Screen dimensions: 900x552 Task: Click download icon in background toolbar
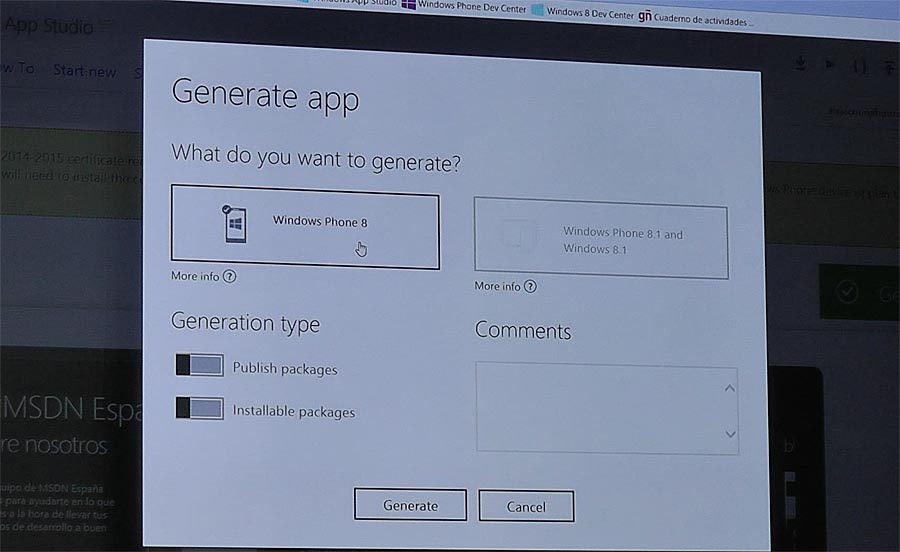(801, 64)
